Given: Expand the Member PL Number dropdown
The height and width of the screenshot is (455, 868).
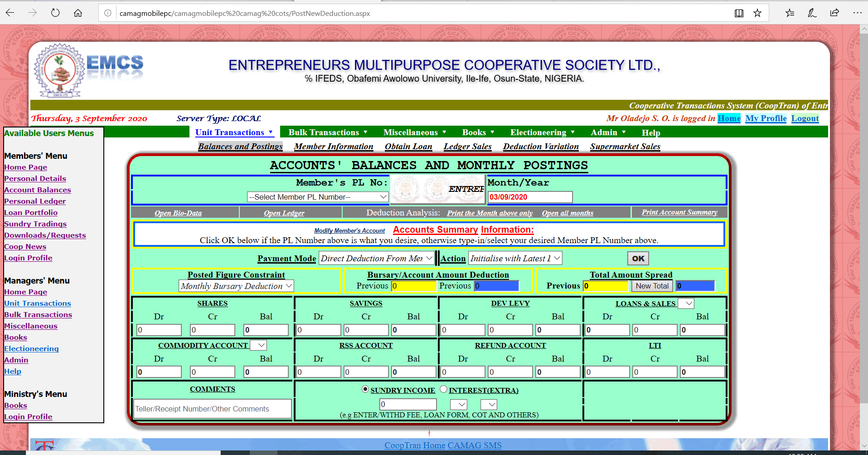Looking at the screenshot, I should point(318,197).
